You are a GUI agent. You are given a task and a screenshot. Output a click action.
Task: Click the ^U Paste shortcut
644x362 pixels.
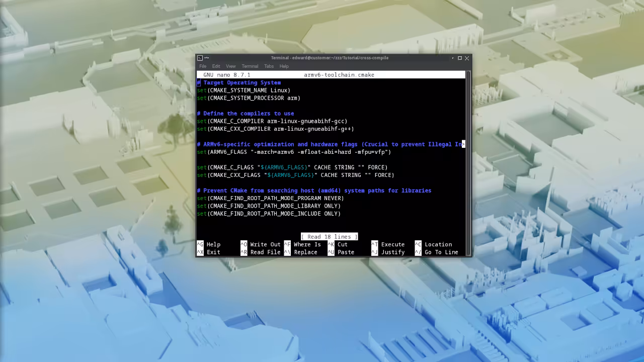(x=341, y=252)
